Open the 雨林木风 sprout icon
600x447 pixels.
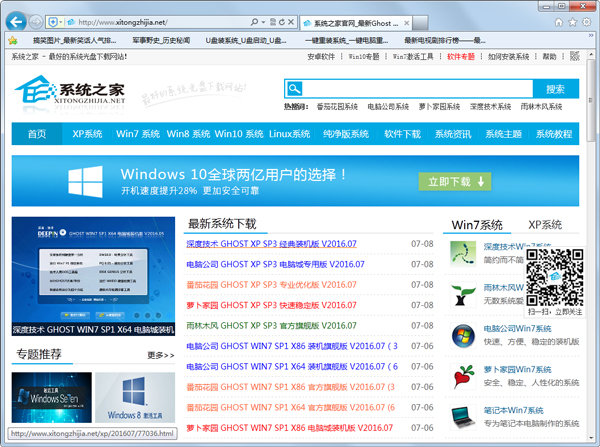(462, 294)
